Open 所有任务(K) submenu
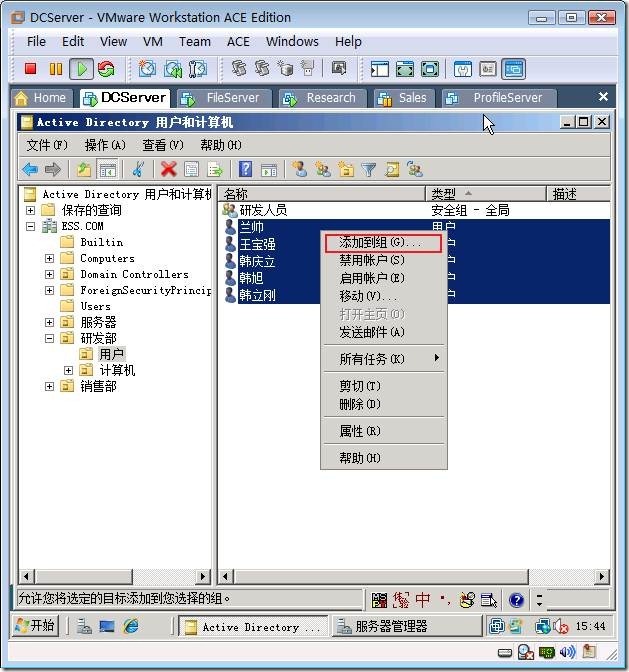Viewport: 629px width, 672px height. coord(383,359)
